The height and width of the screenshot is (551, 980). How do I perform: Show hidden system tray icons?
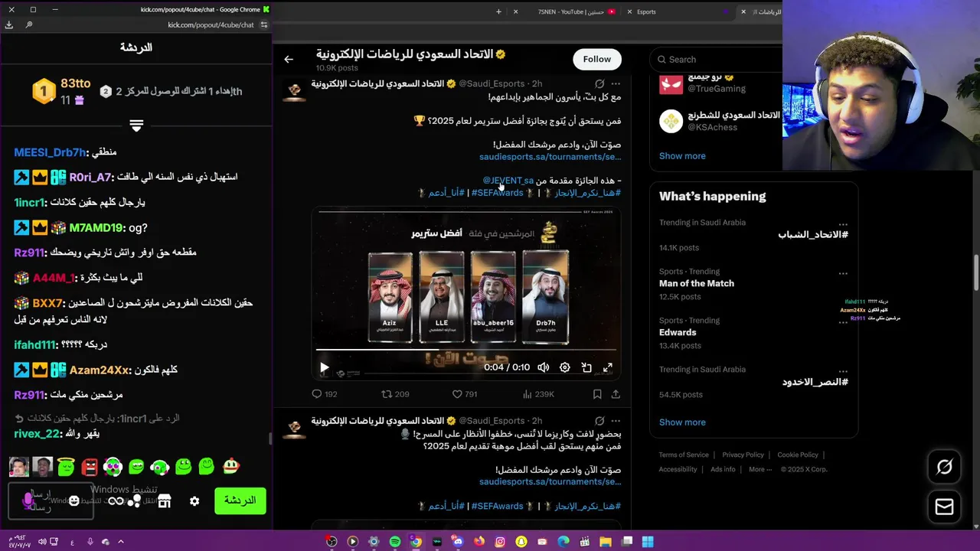[120, 542]
